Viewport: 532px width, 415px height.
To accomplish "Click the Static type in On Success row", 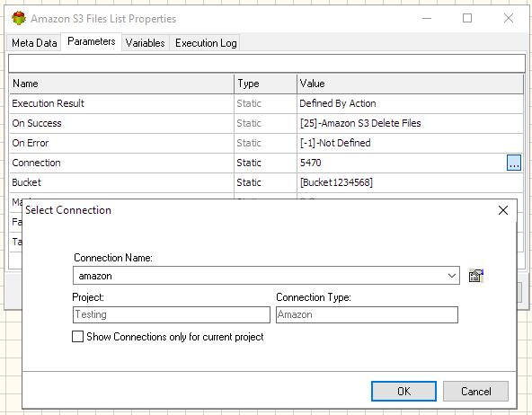I will 249,123.
